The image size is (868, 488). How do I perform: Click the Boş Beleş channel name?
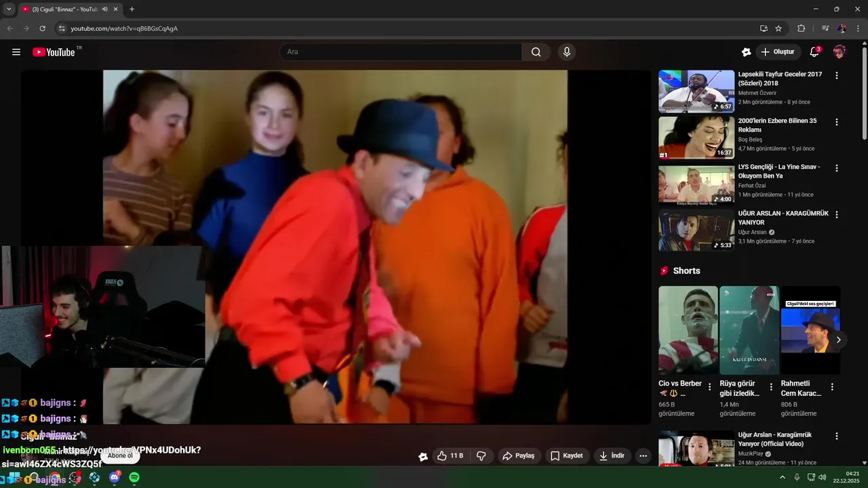point(751,140)
